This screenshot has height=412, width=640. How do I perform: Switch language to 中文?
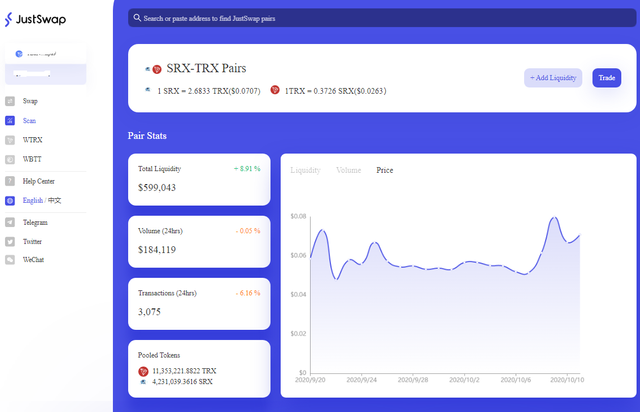pyautogui.click(x=55, y=200)
